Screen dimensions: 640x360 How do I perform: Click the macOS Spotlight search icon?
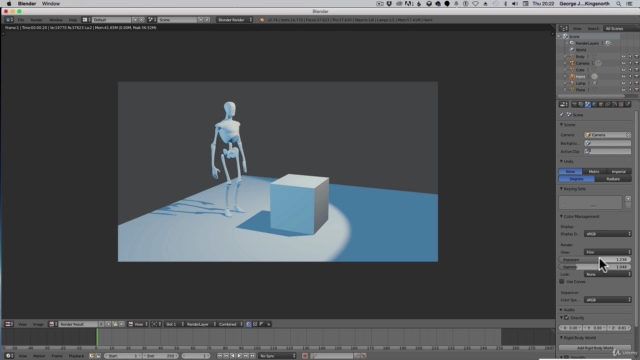point(619,4)
